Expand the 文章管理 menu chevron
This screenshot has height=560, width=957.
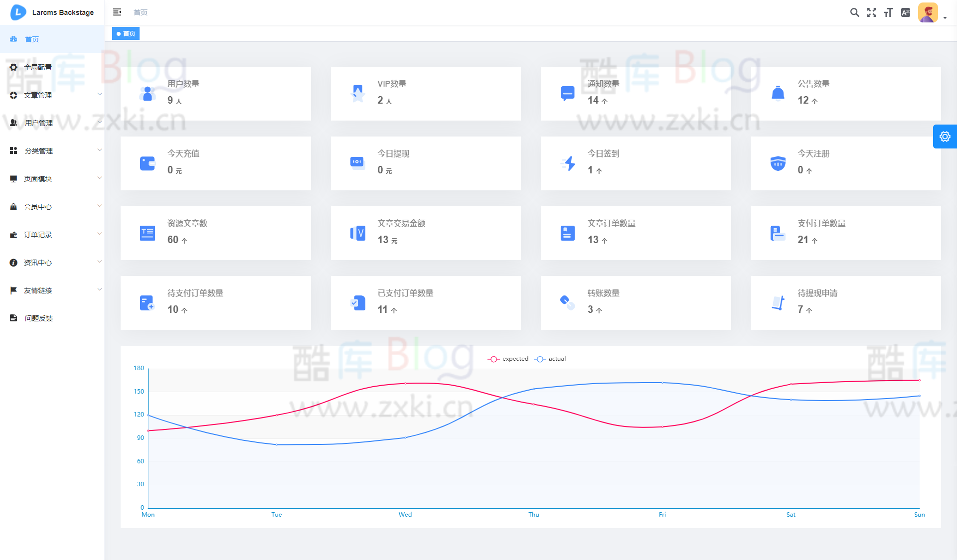tap(100, 94)
